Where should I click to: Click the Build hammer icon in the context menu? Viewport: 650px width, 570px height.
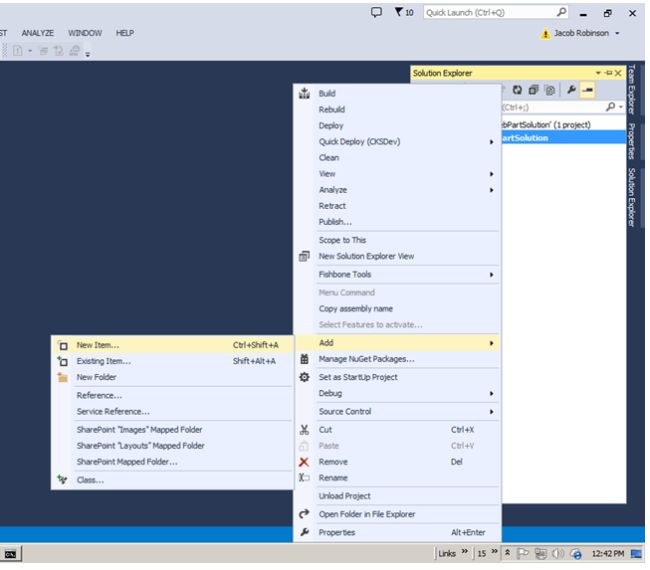tap(304, 94)
